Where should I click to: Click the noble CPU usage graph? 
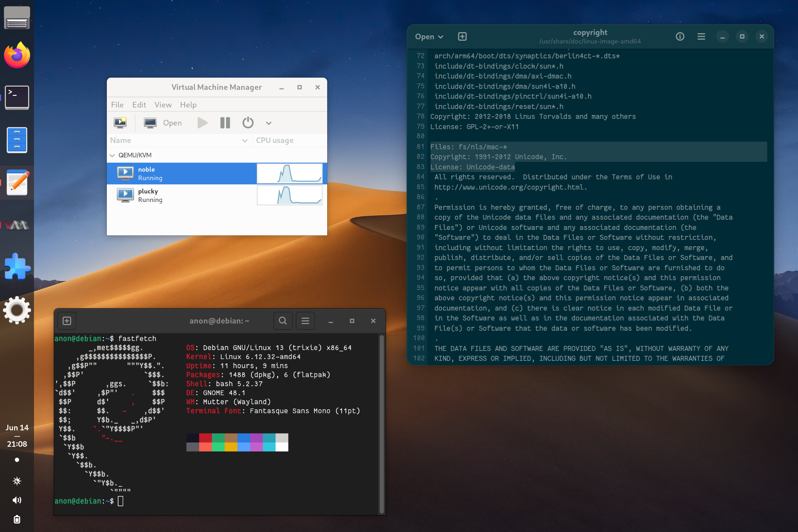290,173
